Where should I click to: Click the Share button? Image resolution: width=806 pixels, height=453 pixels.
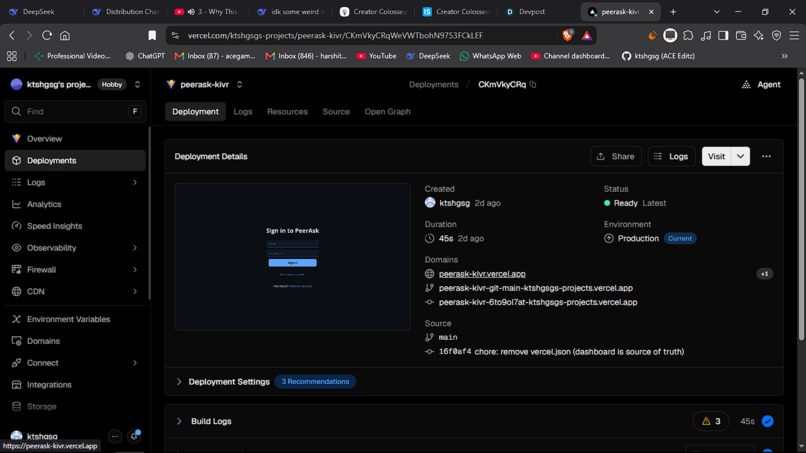(616, 156)
